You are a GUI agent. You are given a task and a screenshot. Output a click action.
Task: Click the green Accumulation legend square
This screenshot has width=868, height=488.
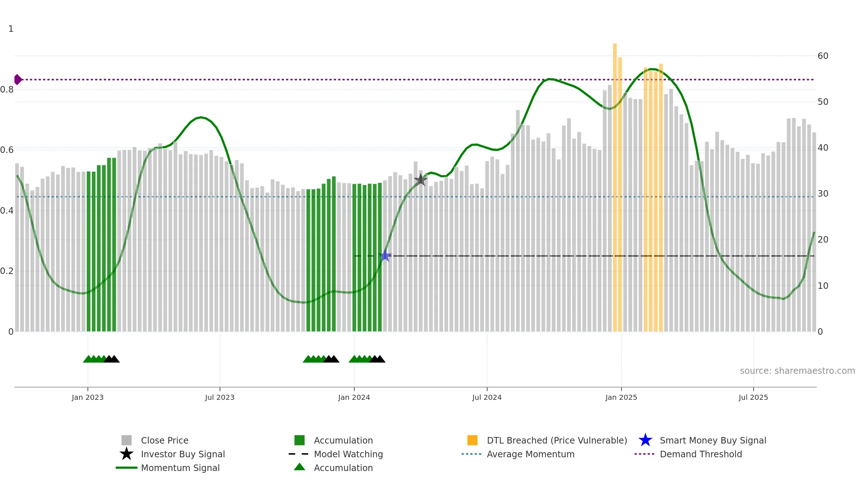(299, 440)
